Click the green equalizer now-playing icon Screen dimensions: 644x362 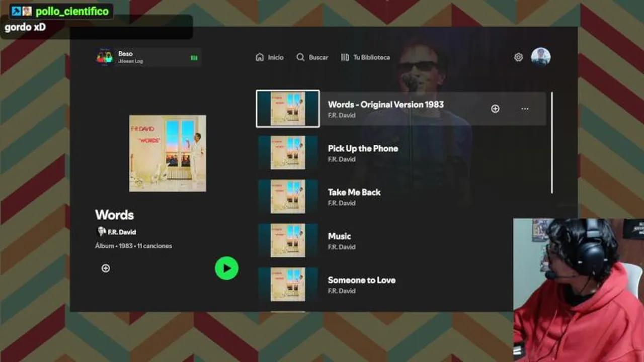click(194, 58)
